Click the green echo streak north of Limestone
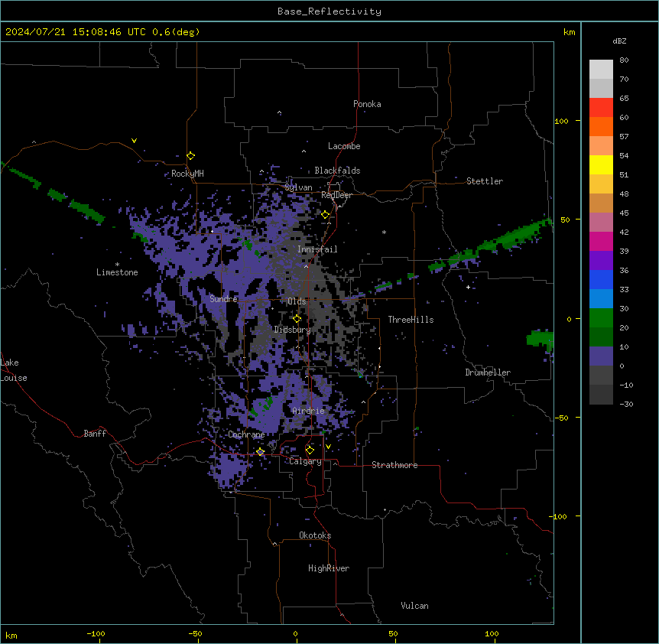Viewport: 659px width, 644px height. tap(86, 210)
